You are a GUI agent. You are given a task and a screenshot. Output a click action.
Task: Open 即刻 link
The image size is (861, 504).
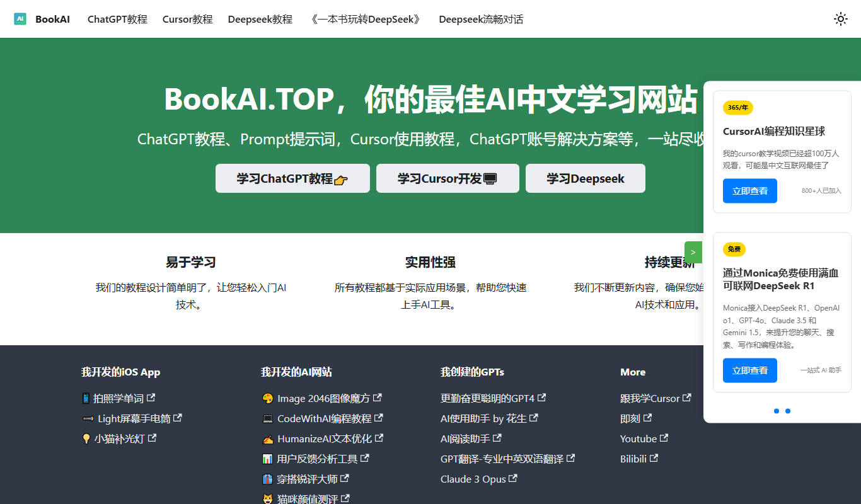(636, 418)
